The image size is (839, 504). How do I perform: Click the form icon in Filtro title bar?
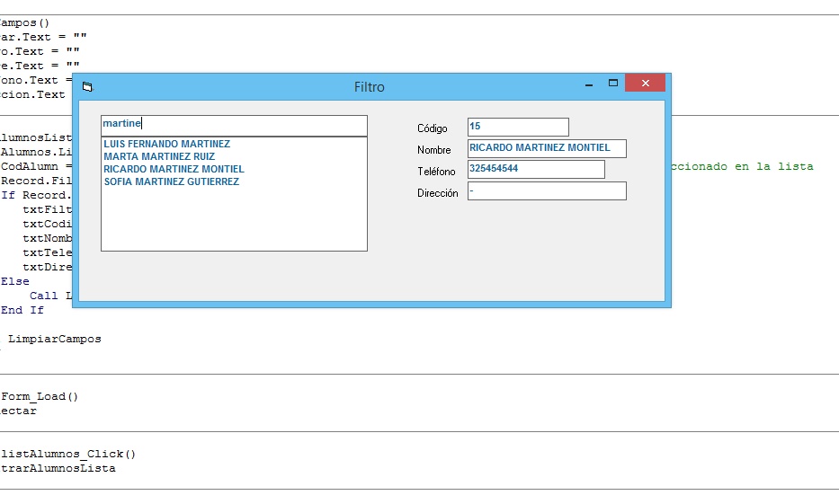pyautogui.click(x=87, y=87)
